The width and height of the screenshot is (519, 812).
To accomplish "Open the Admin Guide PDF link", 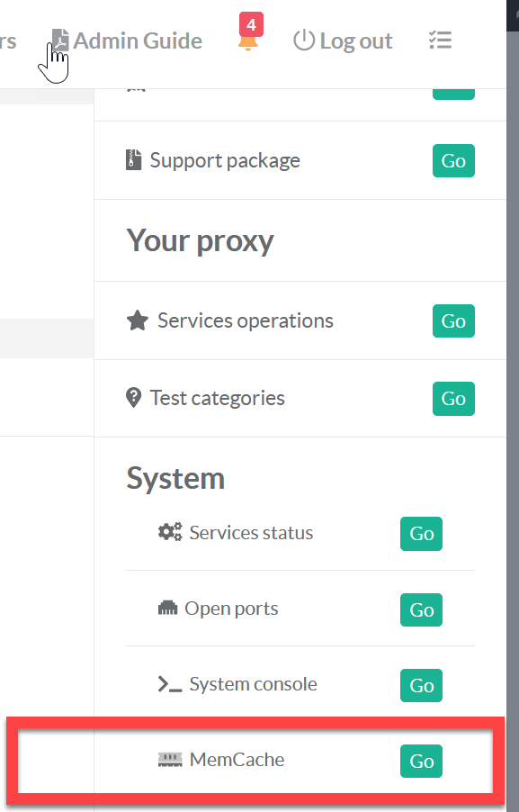I will pyautogui.click(x=127, y=41).
